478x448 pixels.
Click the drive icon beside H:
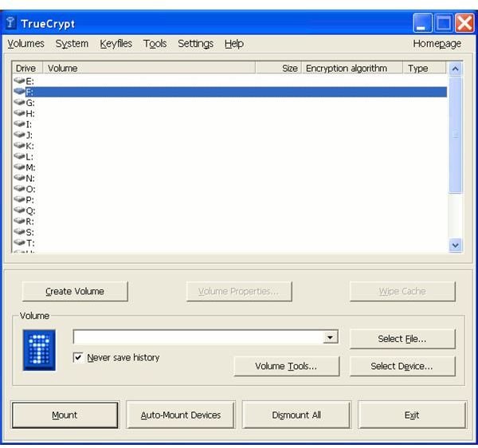tap(19, 113)
